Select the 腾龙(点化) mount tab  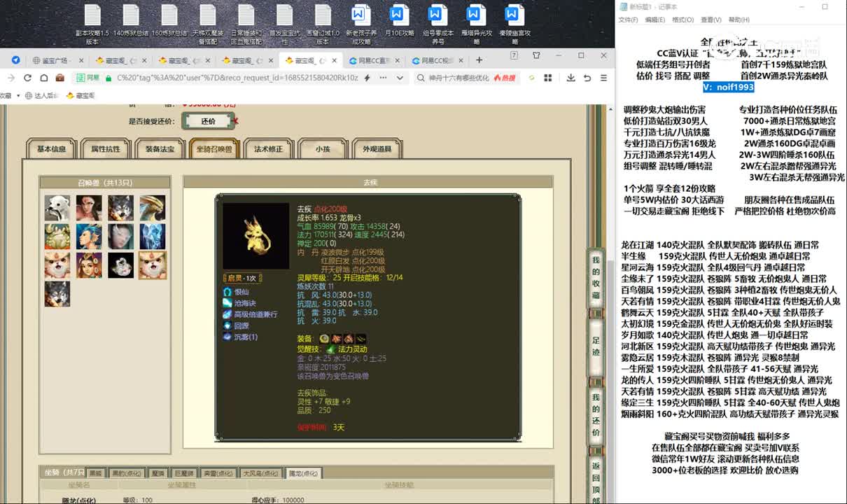click(x=304, y=473)
